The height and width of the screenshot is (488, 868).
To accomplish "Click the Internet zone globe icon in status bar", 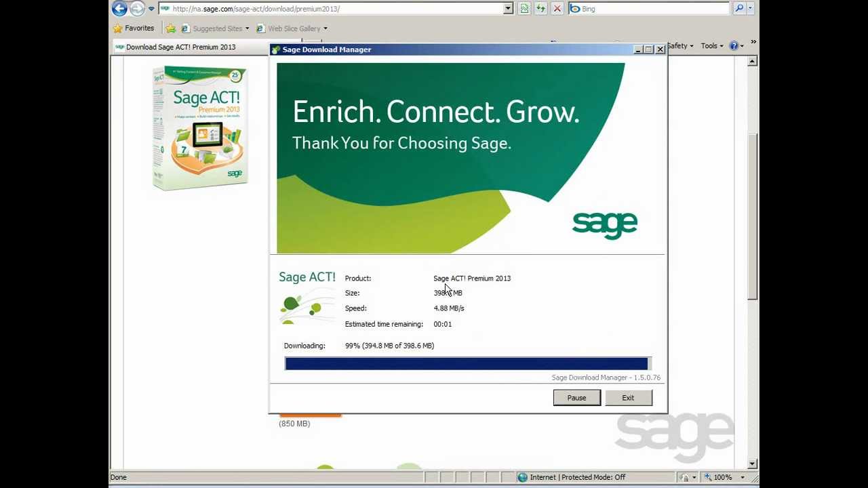I will pyautogui.click(x=522, y=477).
